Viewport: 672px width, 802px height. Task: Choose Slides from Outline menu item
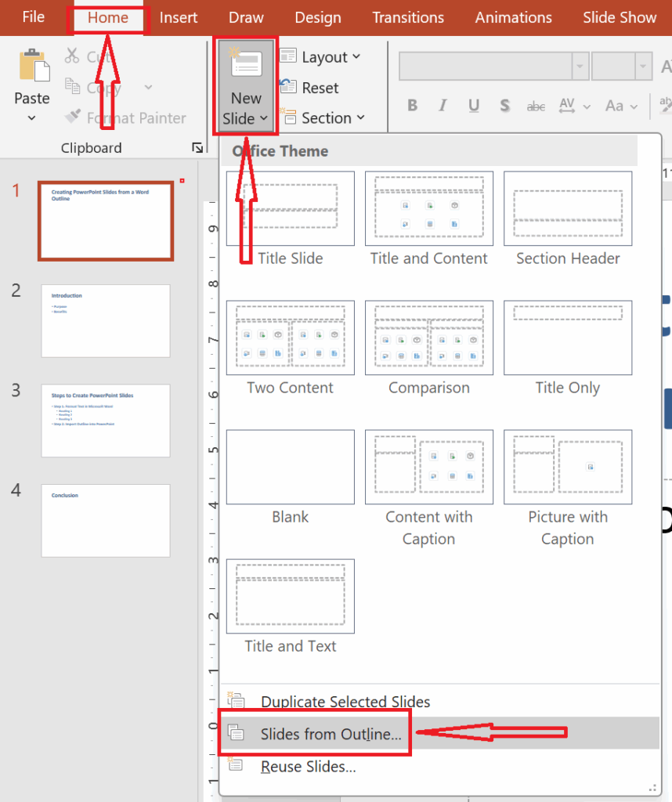coord(331,734)
